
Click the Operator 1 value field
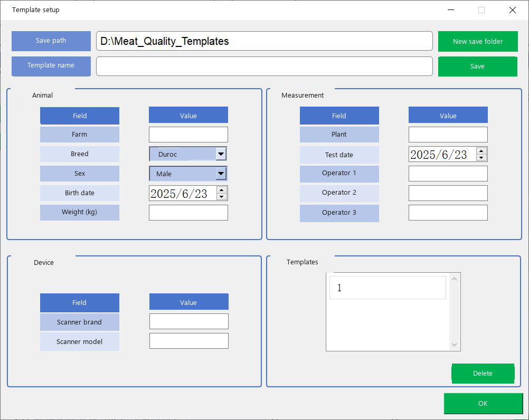(x=448, y=174)
